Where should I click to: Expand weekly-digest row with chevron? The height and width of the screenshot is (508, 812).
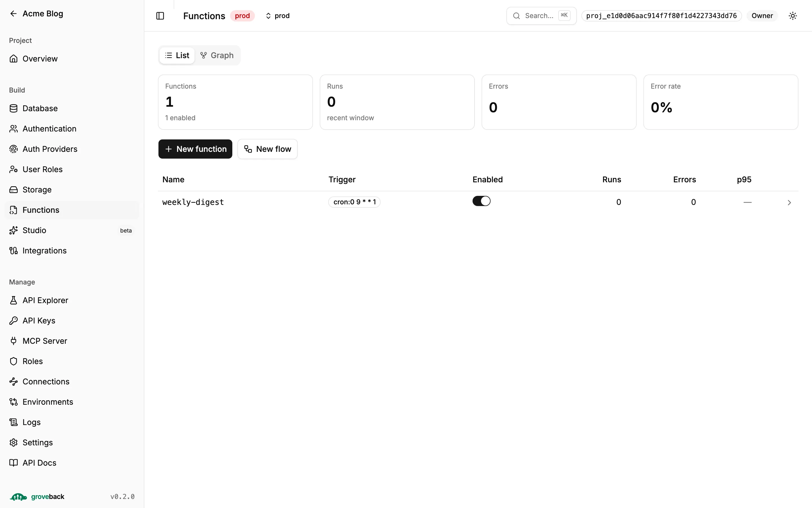point(789,203)
